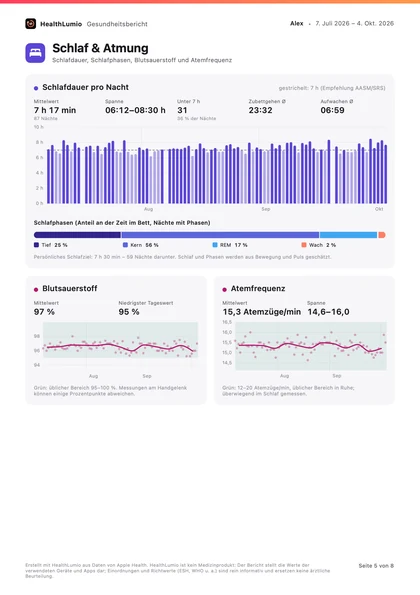Click the Unter 7 h value 31
This screenshot has height=595, width=420.
[x=182, y=110]
